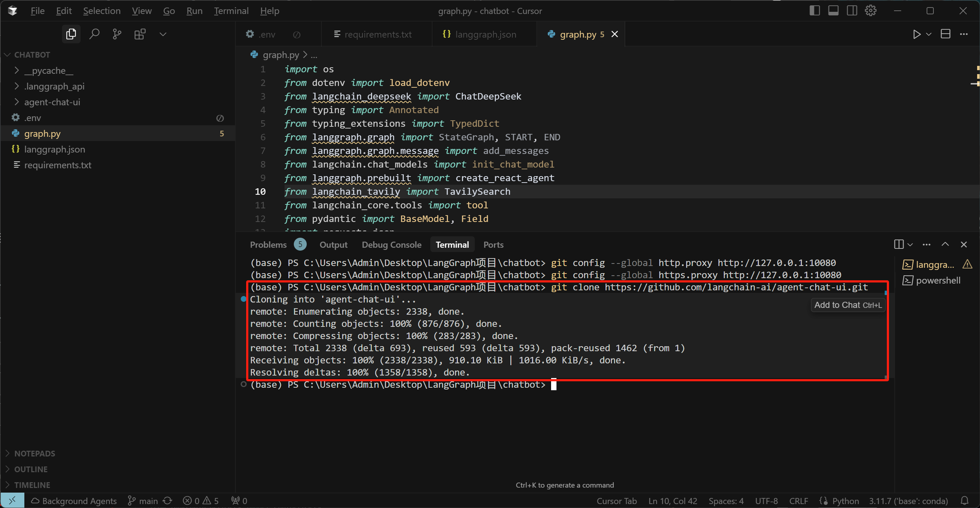Expand the __pycache__ folder
Screen dimensions: 980x508
tap(118, 71)
